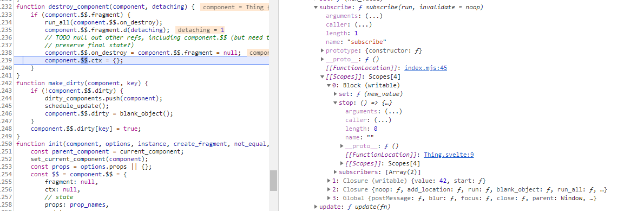The width and height of the screenshot is (644, 211).
Task: Click the highlighted line component.$$.ctx = {};
Action: click(84, 60)
